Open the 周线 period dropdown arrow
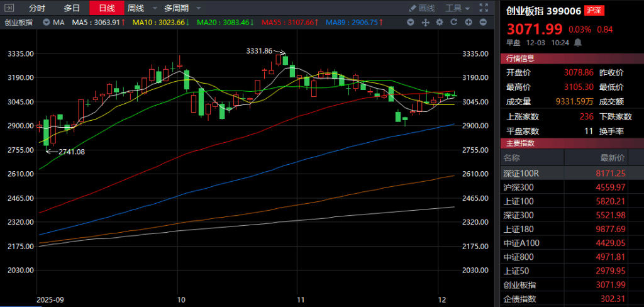The width and height of the screenshot is (644, 307). 153,8
